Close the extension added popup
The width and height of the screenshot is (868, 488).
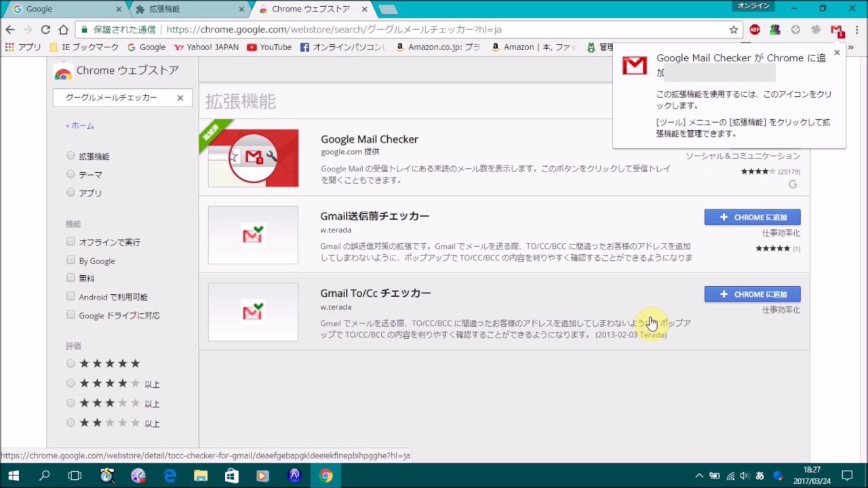[x=837, y=53]
